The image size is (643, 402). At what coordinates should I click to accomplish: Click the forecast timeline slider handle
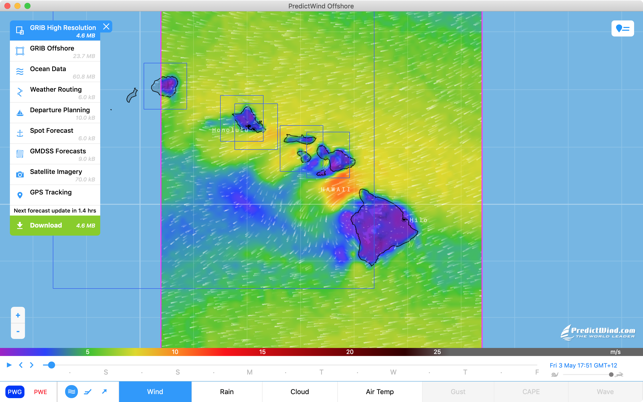(x=51, y=365)
